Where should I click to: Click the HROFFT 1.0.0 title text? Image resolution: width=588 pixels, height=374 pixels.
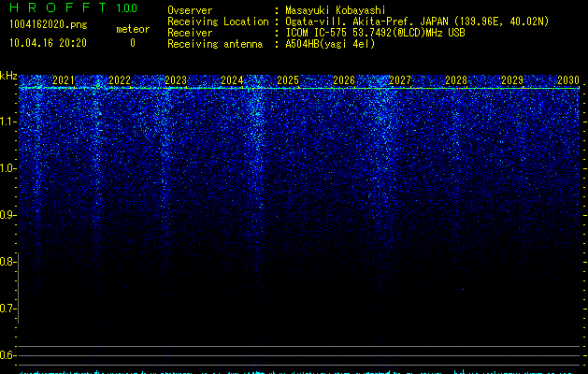point(74,7)
